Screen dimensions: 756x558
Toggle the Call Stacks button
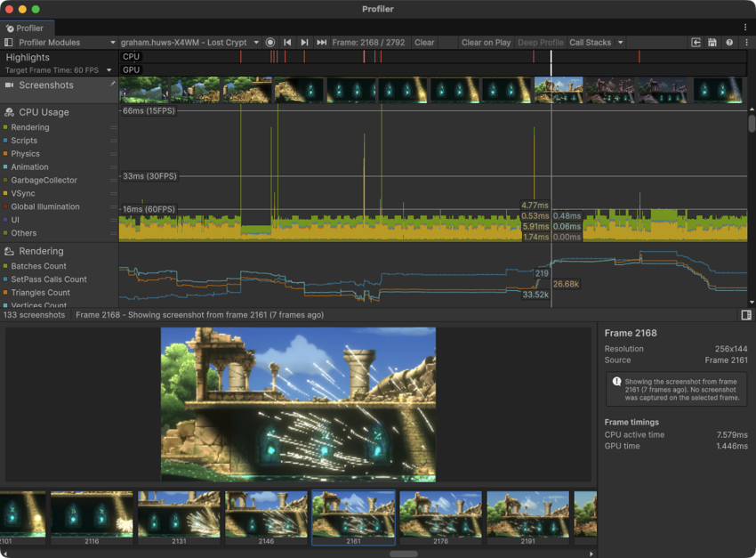(590, 43)
